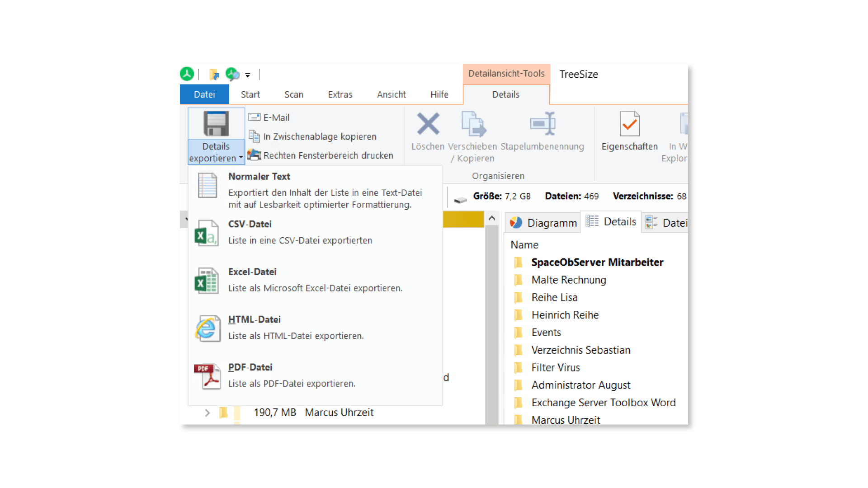The image size is (868, 488).
Task: Open Quick Access Toolbar customize dropdown
Action: coord(248,75)
